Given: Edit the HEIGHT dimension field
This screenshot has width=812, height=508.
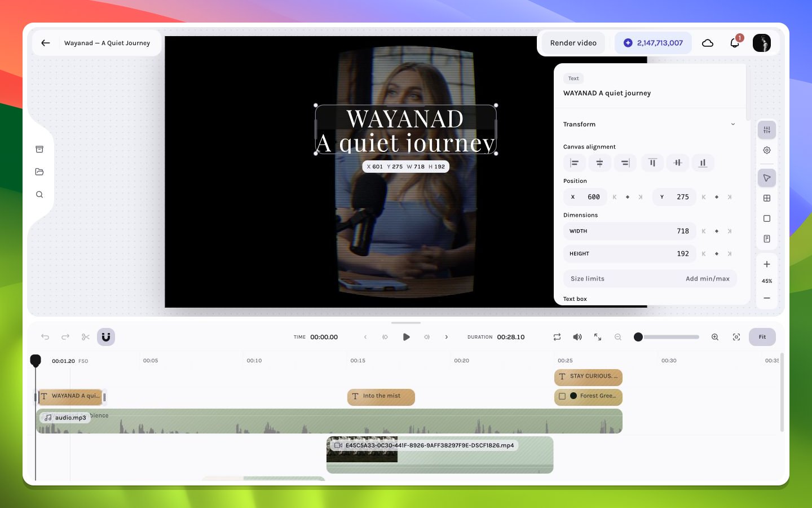Looking at the screenshot, I should (630, 253).
